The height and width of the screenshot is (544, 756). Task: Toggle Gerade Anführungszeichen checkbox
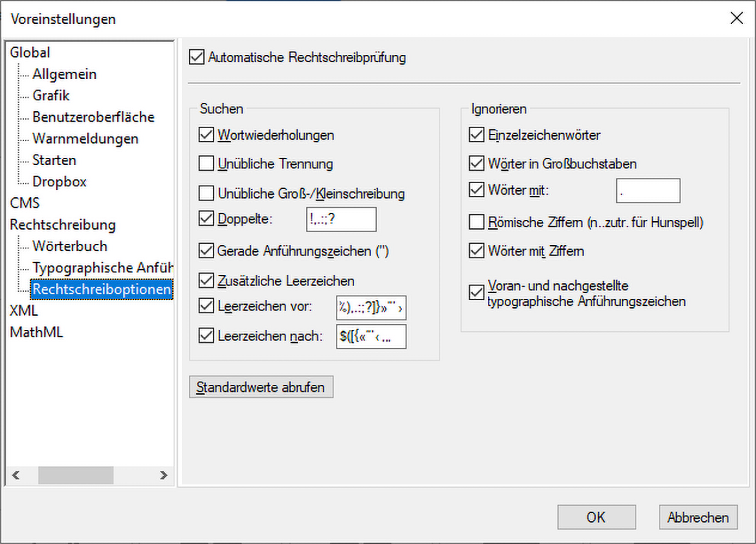point(206,251)
